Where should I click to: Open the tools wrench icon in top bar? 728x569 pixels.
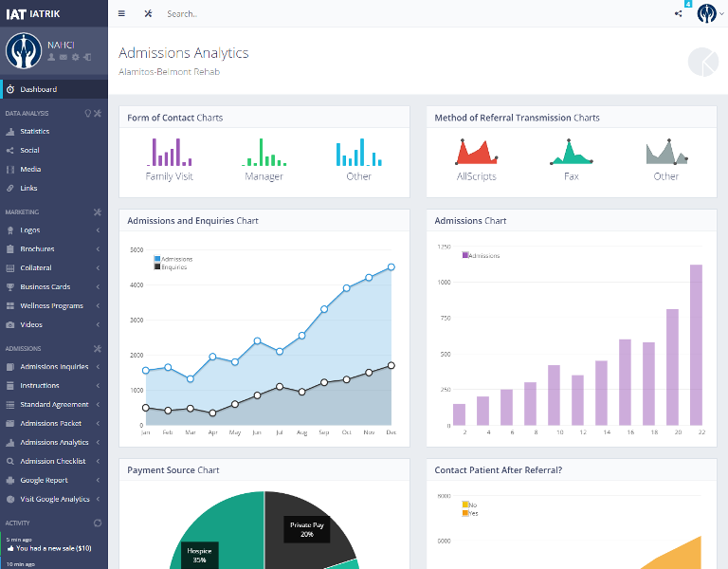pos(148,13)
